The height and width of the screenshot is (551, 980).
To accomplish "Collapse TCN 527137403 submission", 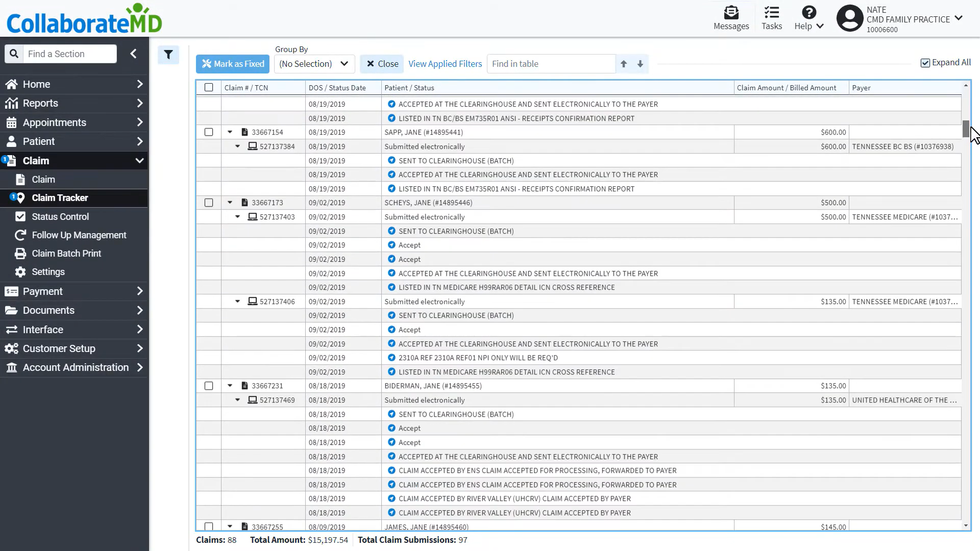I will [237, 217].
